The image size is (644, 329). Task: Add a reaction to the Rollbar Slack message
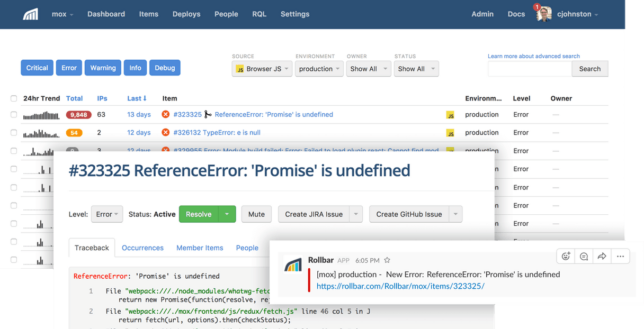[x=566, y=257]
